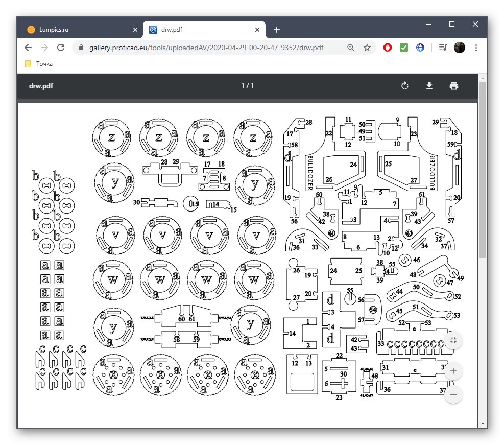Click the green checkmark extension icon

403,47
